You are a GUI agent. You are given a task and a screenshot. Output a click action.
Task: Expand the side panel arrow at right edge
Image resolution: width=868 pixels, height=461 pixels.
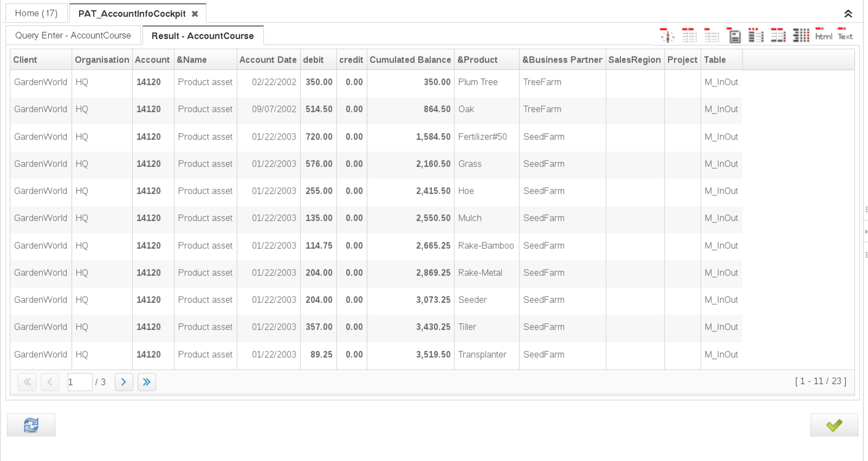865,232
